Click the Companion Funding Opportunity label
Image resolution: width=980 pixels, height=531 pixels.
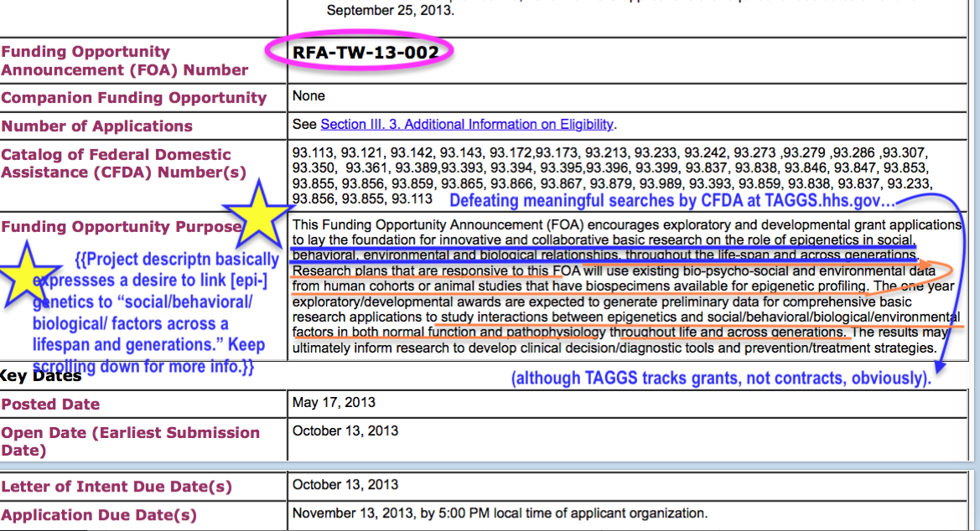coord(133,98)
